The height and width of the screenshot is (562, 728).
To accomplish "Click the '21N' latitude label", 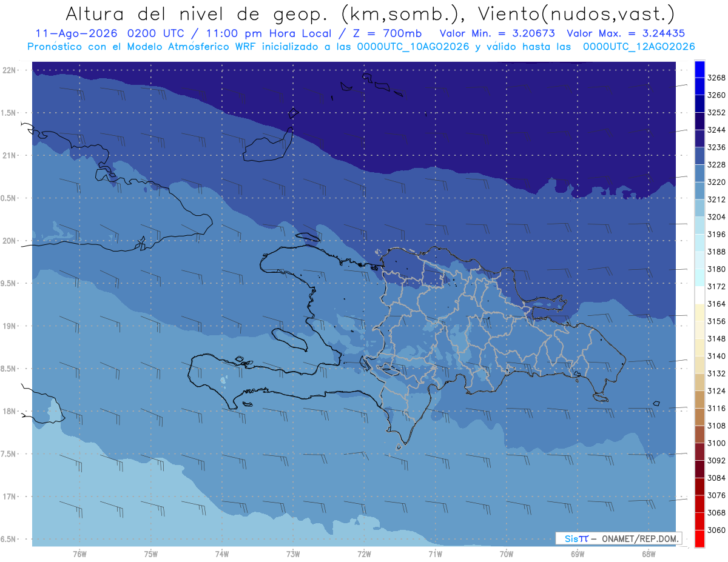I will (9, 156).
